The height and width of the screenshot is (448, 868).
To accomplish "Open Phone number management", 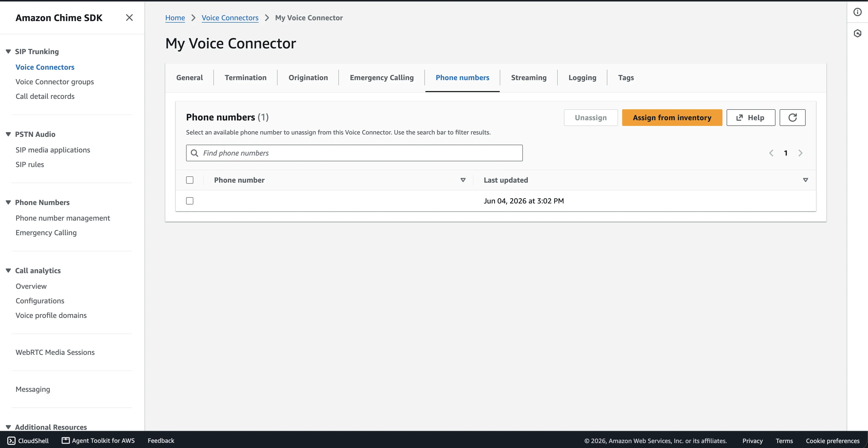I will click(x=63, y=218).
